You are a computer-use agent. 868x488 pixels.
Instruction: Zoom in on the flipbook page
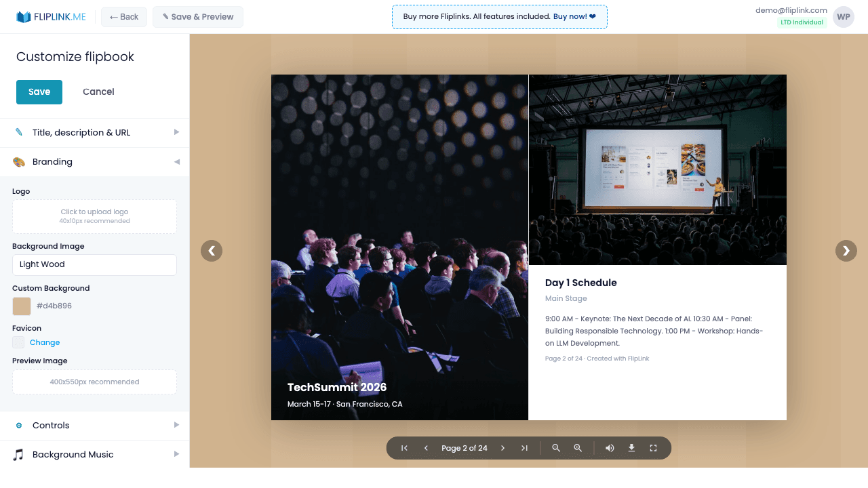tap(578, 448)
